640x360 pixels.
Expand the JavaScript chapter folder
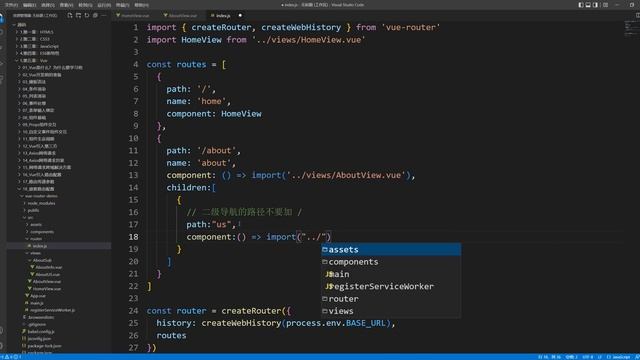click(x=39, y=46)
